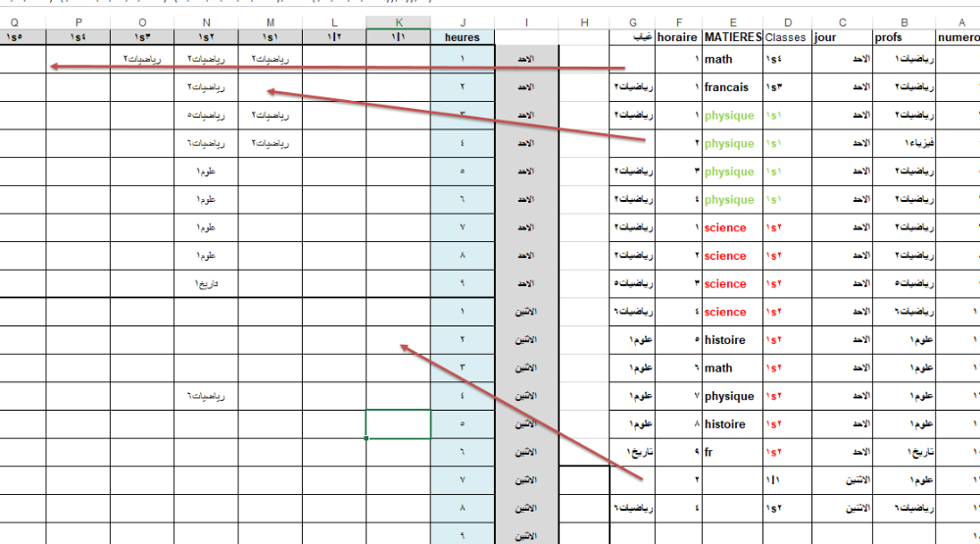Select column I header
Image resolution: width=980 pixels, height=544 pixels.
526,23
